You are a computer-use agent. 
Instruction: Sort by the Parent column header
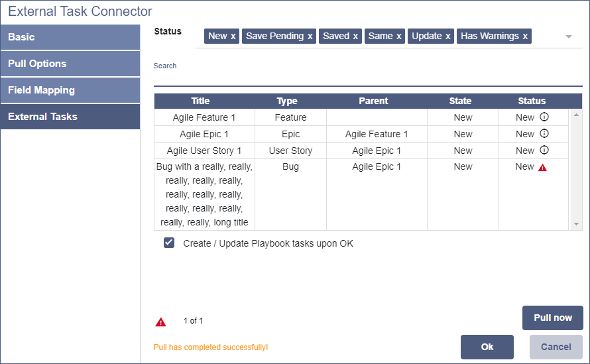pyautogui.click(x=373, y=101)
